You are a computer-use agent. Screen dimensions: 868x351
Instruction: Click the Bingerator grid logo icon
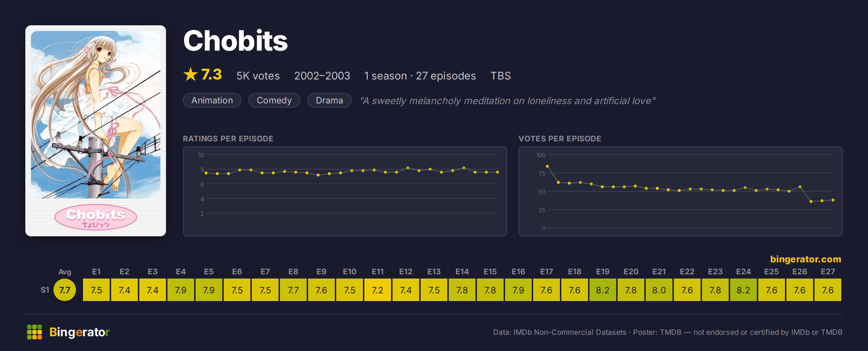pos(34,332)
